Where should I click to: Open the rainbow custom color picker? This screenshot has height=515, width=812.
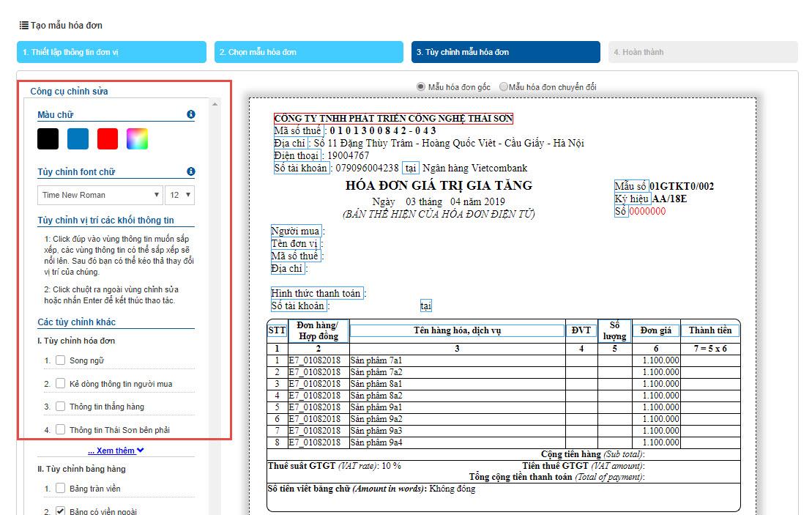tap(138, 138)
